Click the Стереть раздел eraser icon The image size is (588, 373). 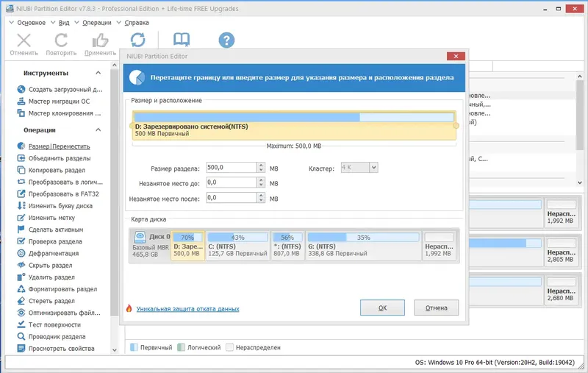pyautogui.click(x=21, y=301)
